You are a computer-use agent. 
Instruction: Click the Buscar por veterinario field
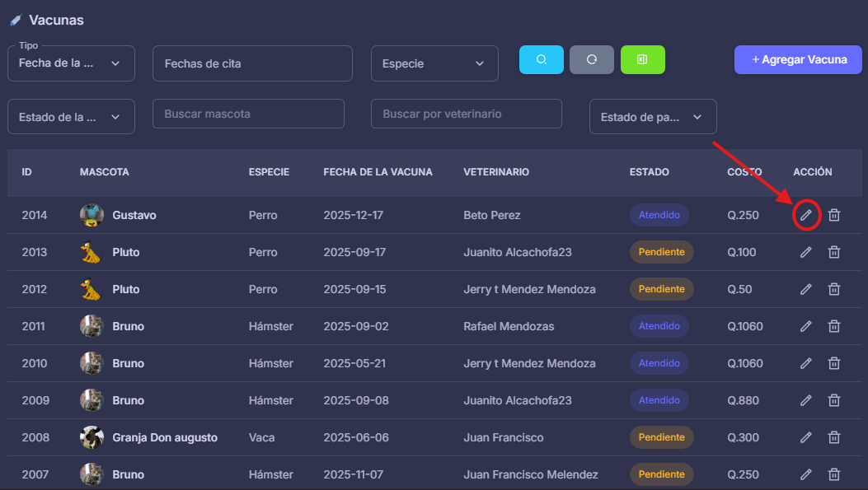466,114
